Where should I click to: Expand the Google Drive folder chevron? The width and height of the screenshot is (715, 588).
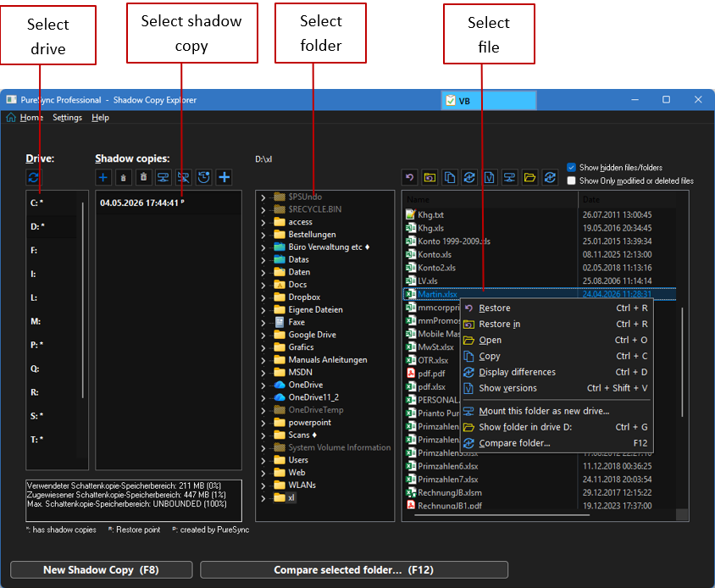click(263, 336)
